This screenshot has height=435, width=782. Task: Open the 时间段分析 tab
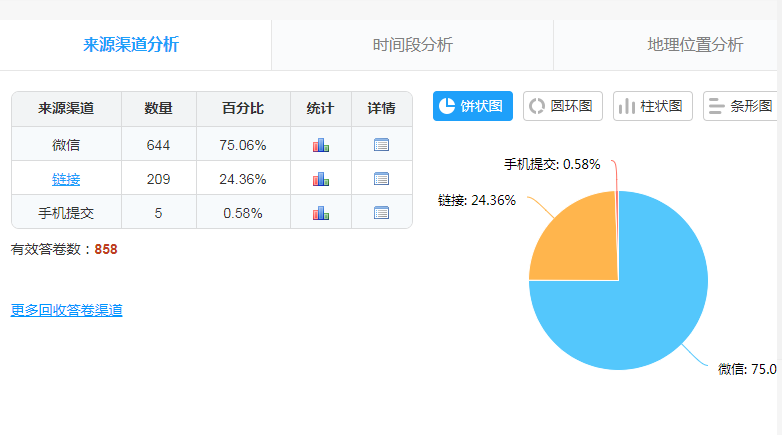(412, 45)
